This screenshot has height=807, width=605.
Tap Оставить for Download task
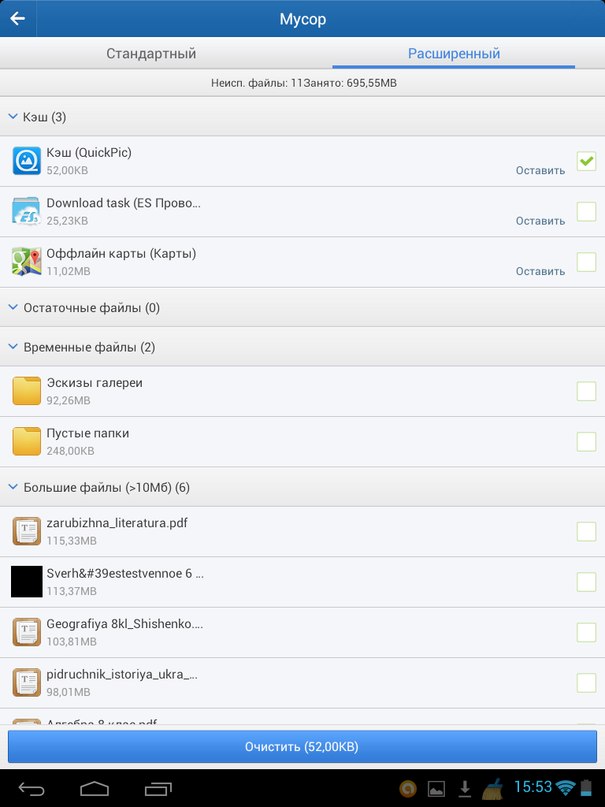pyautogui.click(x=540, y=221)
